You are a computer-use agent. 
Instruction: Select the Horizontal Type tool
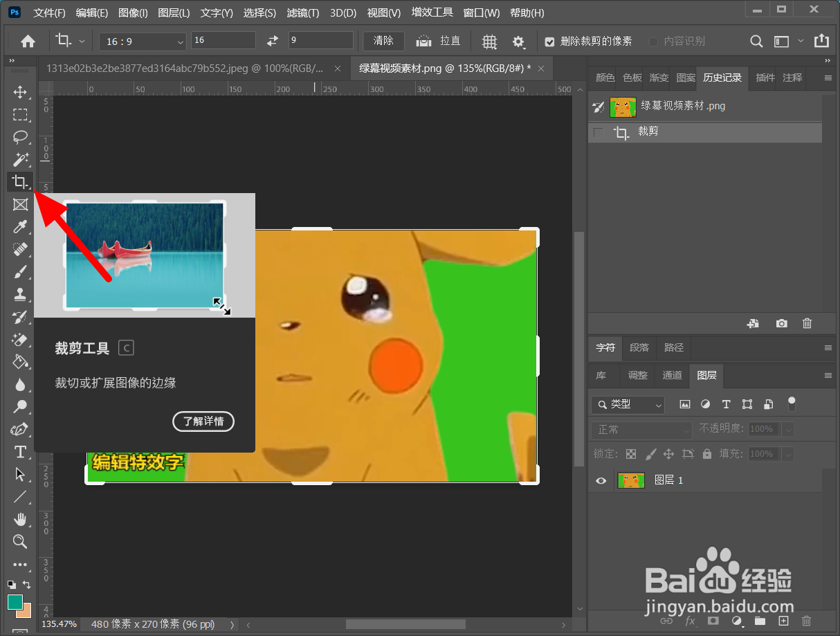click(x=20, y=452)
